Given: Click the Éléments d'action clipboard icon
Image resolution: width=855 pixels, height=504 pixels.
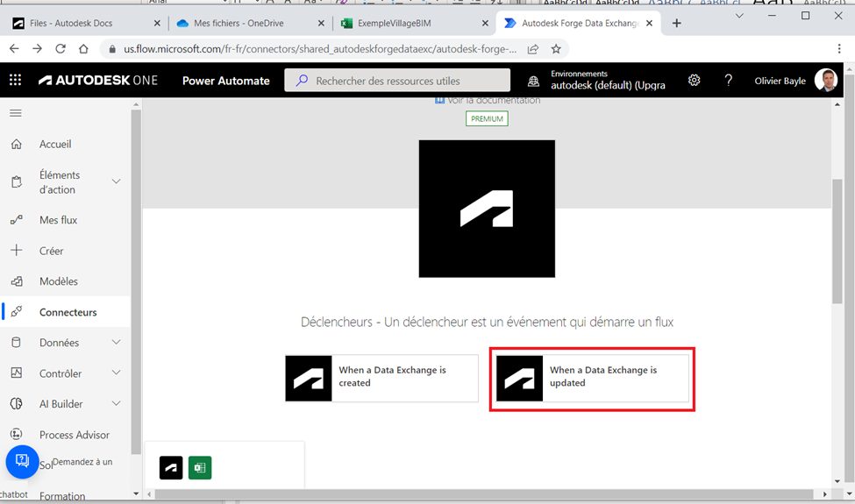Looking at the screenshot, I should 17,182.
